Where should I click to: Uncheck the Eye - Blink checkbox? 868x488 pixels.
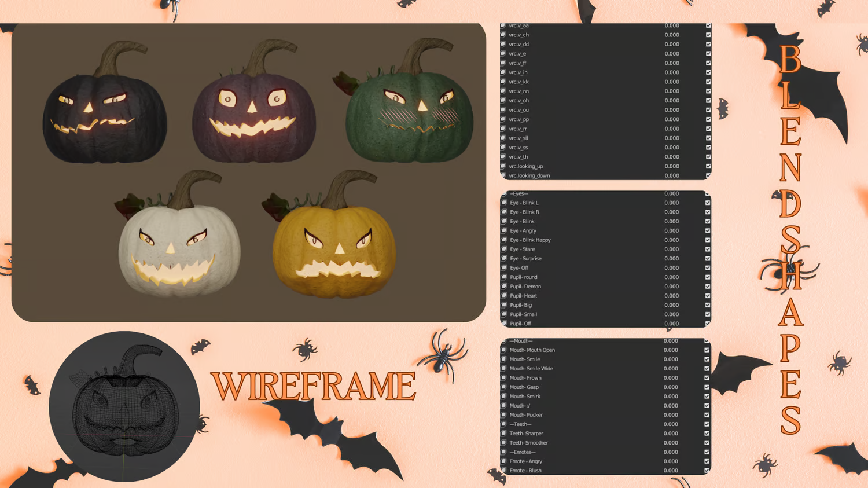[x=708, y=221]
